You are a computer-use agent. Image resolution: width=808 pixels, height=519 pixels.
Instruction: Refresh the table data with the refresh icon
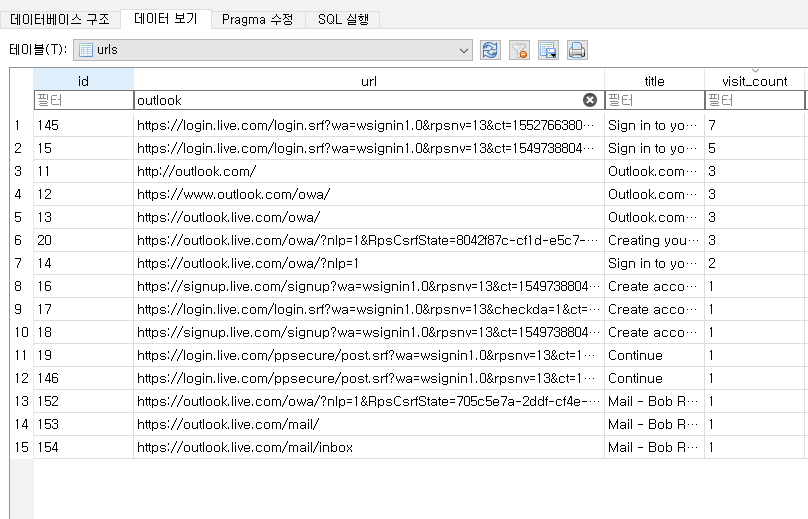pyautogui.click(x=490, y=50)
